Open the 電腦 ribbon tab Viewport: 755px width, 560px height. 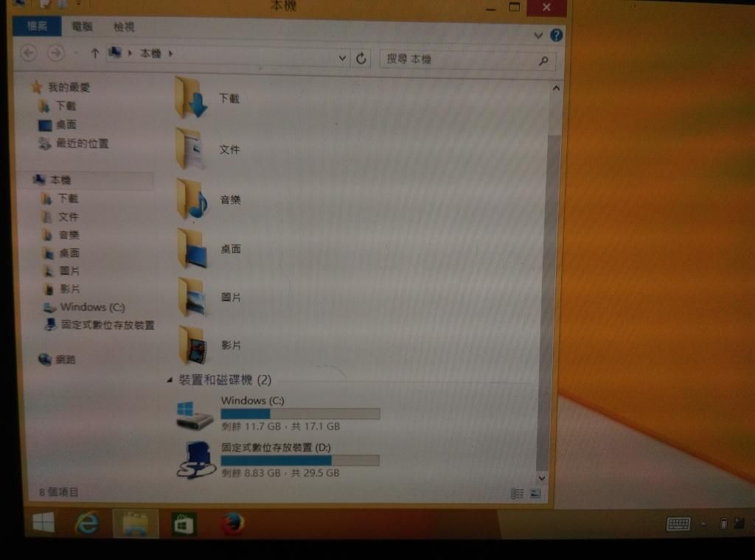pyautogui.click(x=82, y=27)
